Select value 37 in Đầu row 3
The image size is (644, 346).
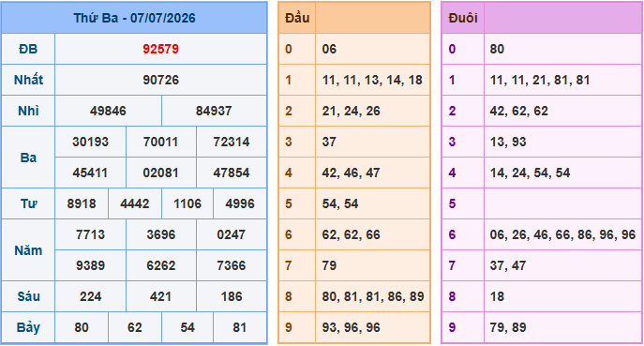[x=329, y=142]
